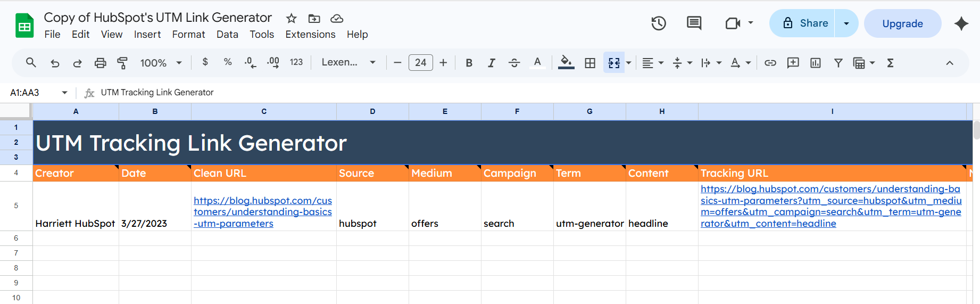Screen dimensions: 980x304
Task: Open the font family dropdown Lexen...
Action: (x=348, y=62)
